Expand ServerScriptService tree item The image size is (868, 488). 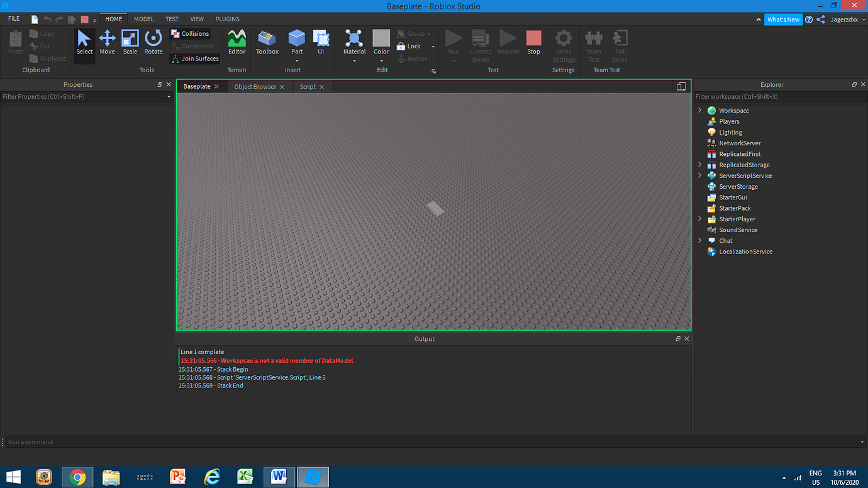699,175
